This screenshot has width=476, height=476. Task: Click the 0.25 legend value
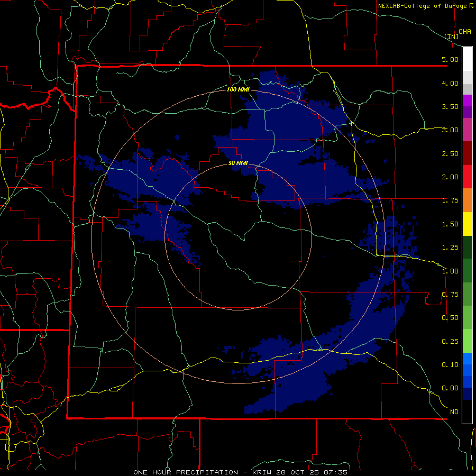[x=450, y=342]
